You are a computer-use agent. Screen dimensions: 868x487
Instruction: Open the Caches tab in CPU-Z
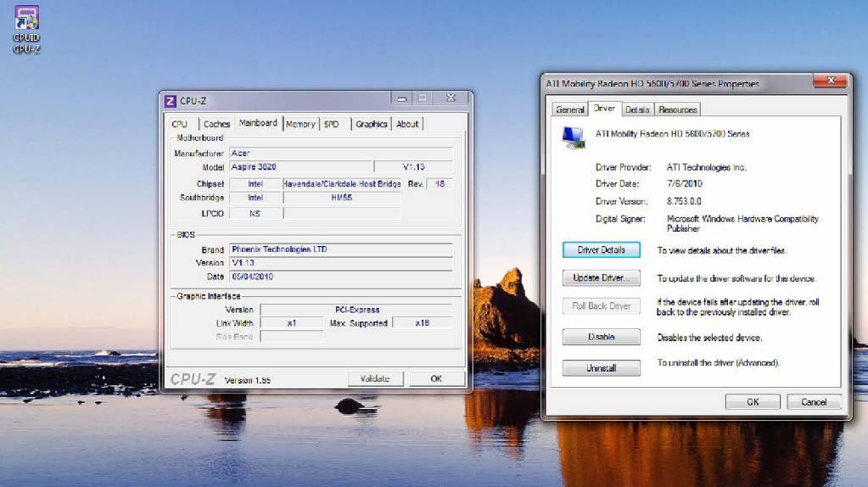click(216, 124)
